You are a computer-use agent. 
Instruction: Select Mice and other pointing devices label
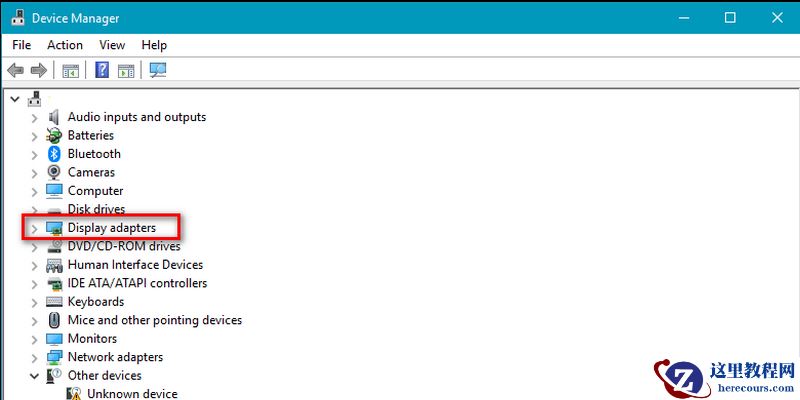tap(155, 320)
